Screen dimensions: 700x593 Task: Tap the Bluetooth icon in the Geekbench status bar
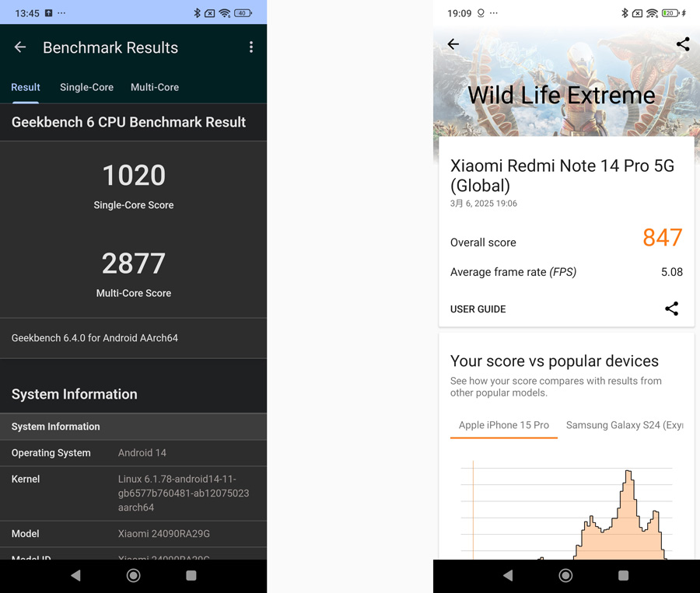tap(197, 13)
